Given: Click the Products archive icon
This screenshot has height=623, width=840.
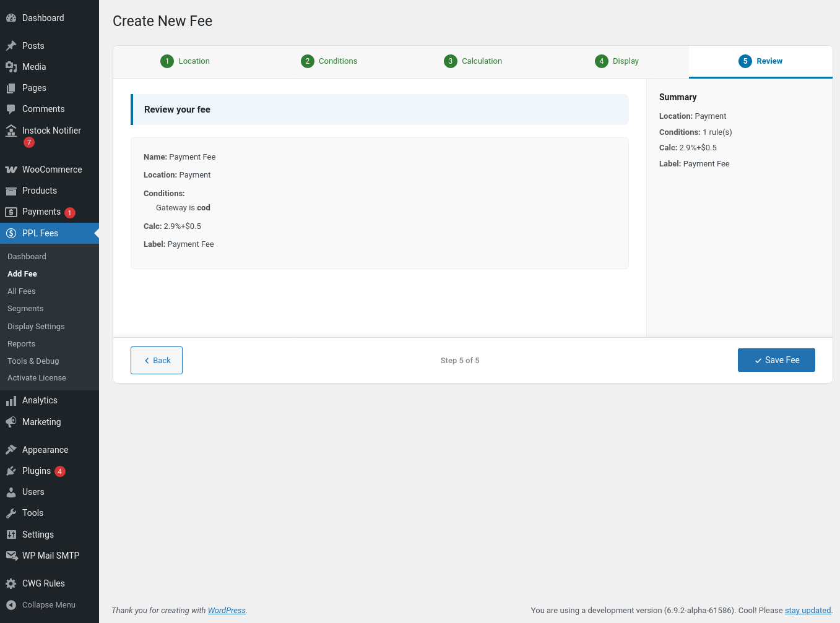Looking at the screenshot, I should coord(11,191).
